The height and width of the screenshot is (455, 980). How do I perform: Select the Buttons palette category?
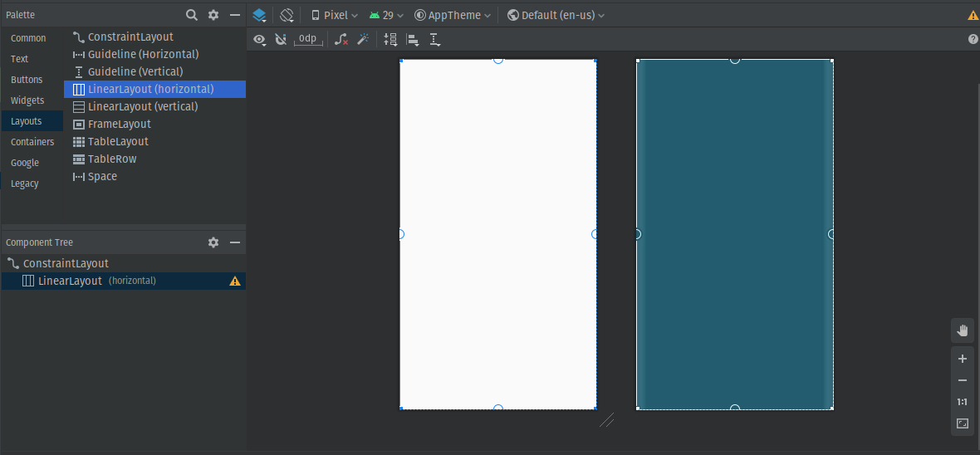click(32, 80)
